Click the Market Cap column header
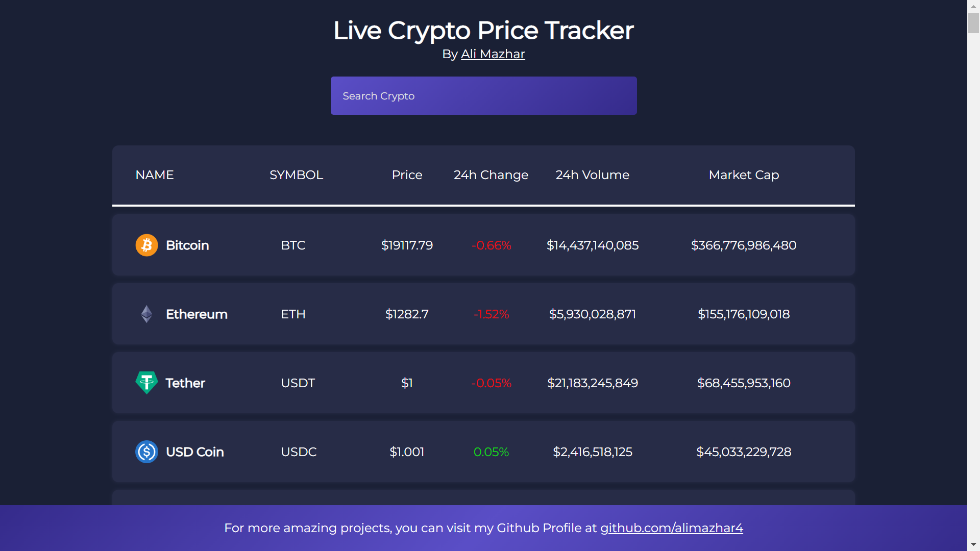The height and width of the screenshot is (551, 980). point(744,174)
